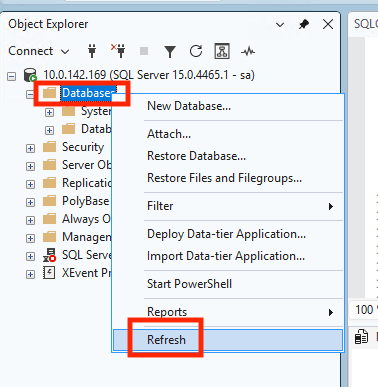378x387 pixels.
Task: Click the Object Explorer panel title
Action: (x=48, y=24)
